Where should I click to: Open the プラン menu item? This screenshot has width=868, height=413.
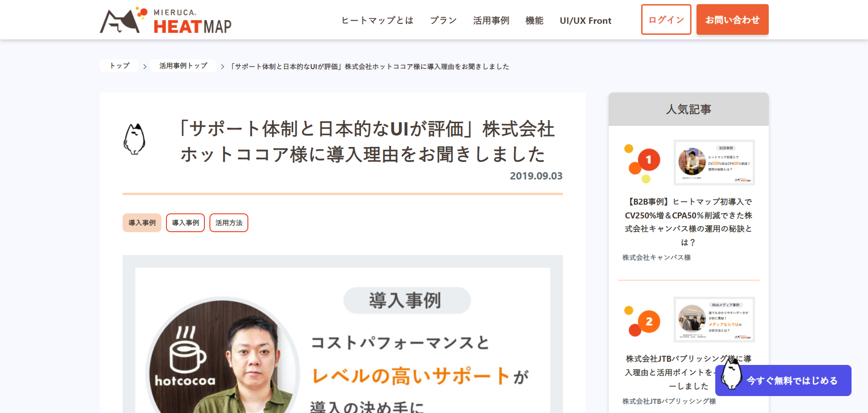pyautogui.click(x=443, y=21)
